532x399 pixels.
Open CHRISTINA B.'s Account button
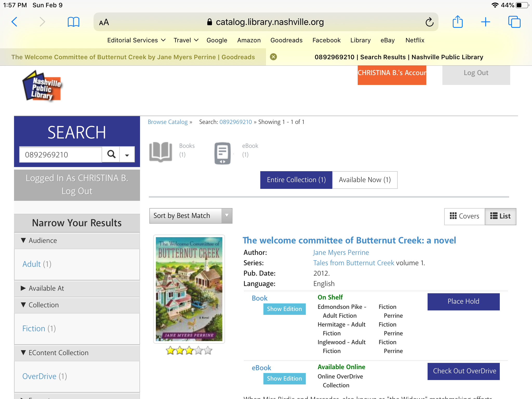[392, 75]
